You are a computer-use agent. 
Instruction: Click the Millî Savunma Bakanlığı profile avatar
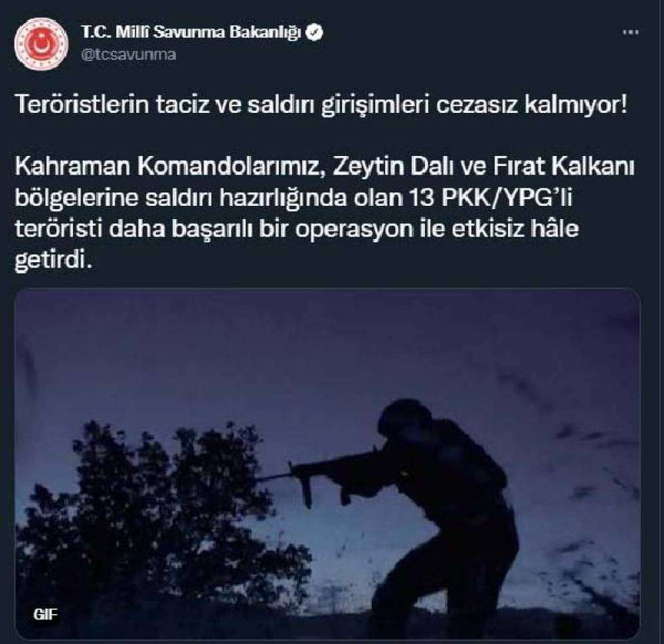41,44
